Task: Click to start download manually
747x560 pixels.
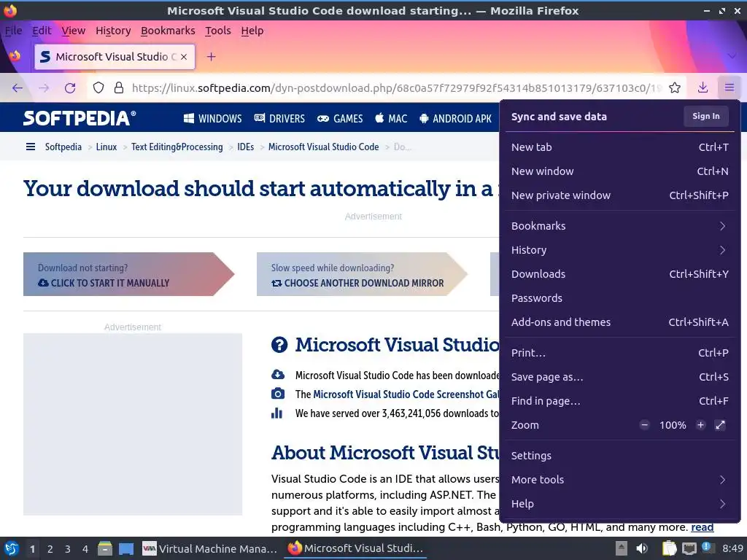Action: 128,274
